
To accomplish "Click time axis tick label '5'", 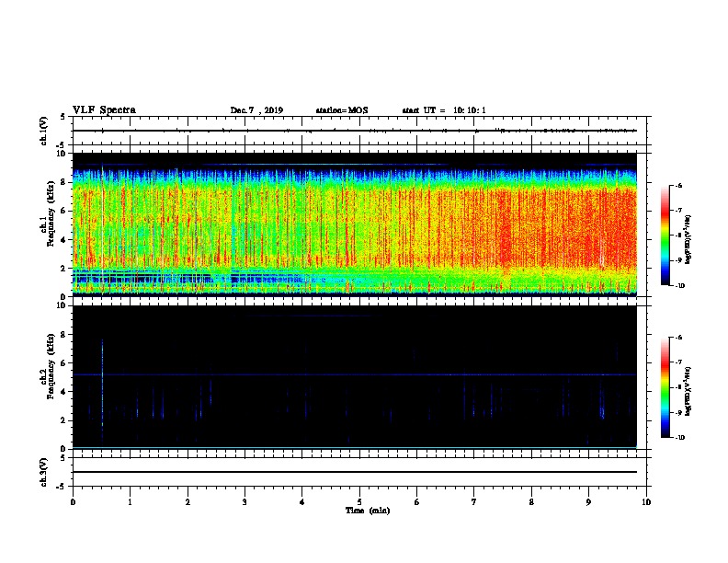I will click(359, 501).
